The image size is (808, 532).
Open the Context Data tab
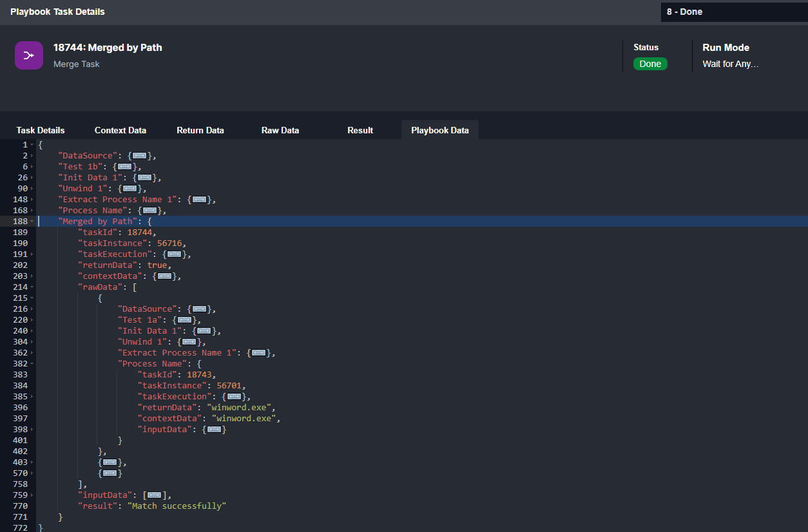coord(120,130)
